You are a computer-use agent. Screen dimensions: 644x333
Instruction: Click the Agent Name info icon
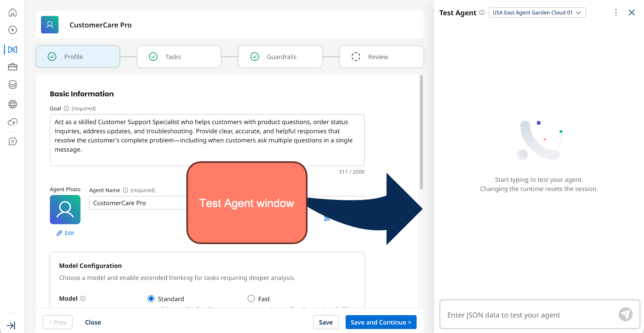[125, 190]
